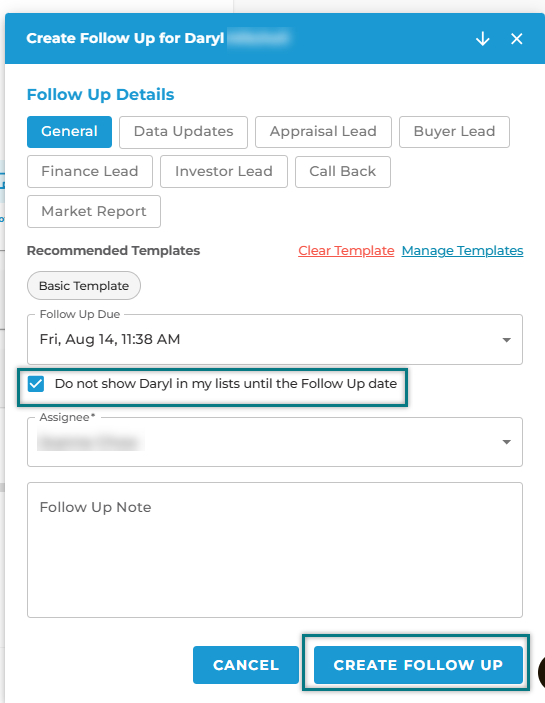Expand the Assignee dropdown arrow
The width and height of the screenshot is (545, 703).
coord(506,442)
